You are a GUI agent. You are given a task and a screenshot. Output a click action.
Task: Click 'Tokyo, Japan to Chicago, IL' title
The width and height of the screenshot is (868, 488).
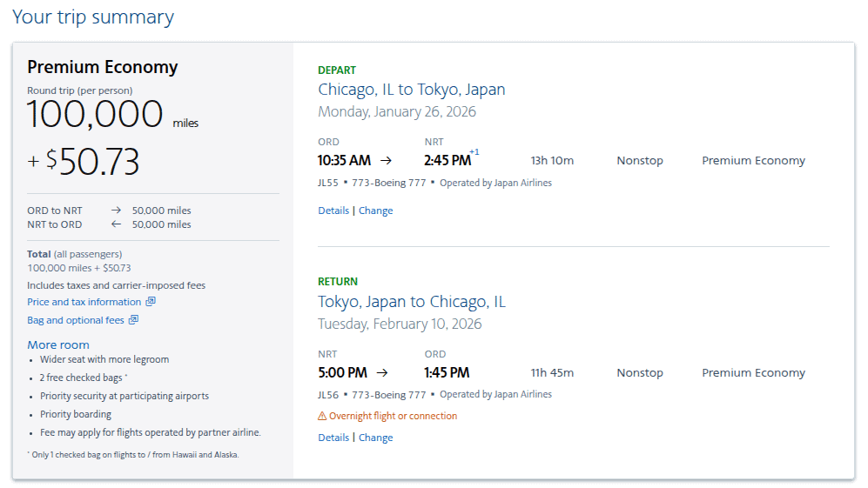click(411, 302)
